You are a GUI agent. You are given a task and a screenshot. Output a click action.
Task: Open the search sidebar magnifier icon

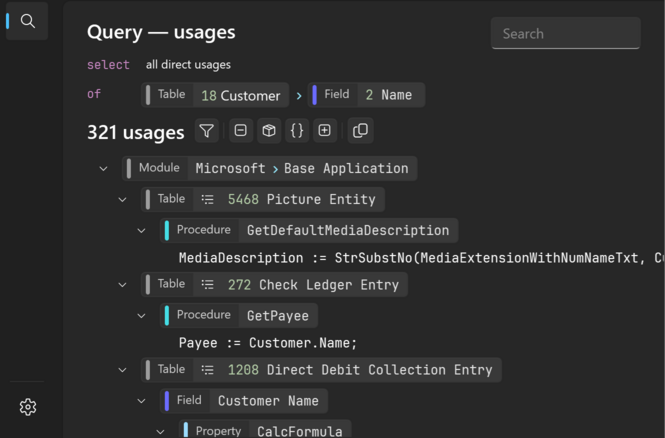(x=28, y=21)
